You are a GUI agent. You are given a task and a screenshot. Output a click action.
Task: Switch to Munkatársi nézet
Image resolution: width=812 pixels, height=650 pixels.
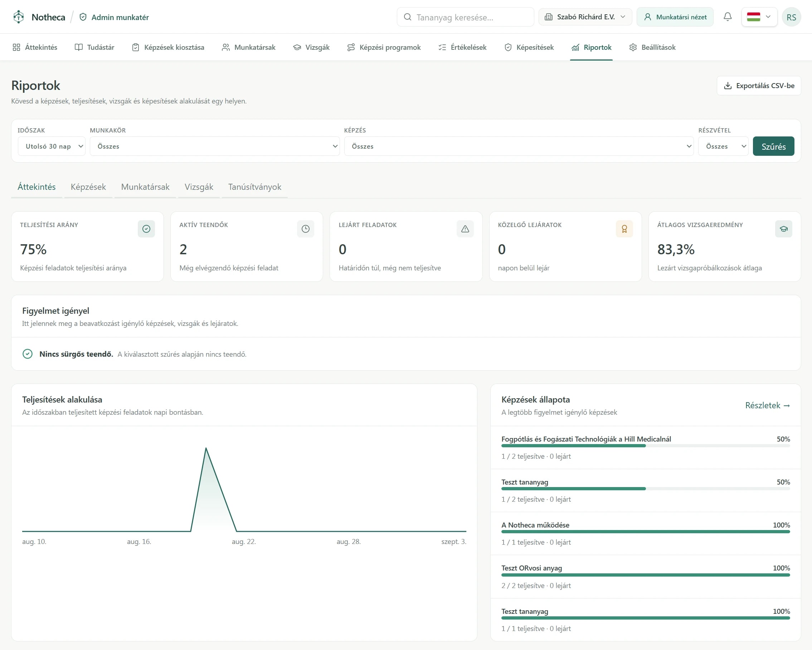point(675,17)
